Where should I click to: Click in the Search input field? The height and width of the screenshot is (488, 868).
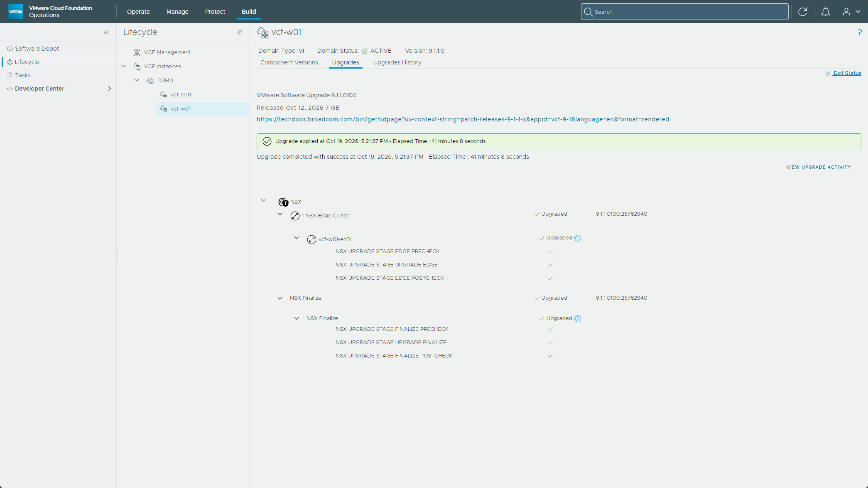point(684,12)
